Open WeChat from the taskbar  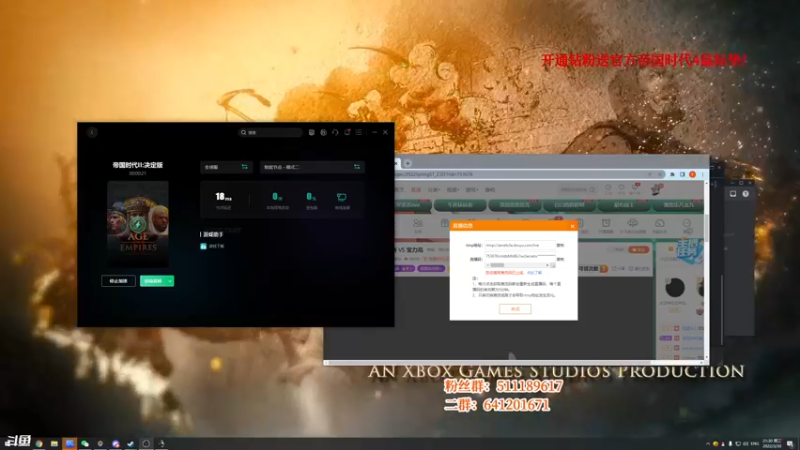click(85, 444)
